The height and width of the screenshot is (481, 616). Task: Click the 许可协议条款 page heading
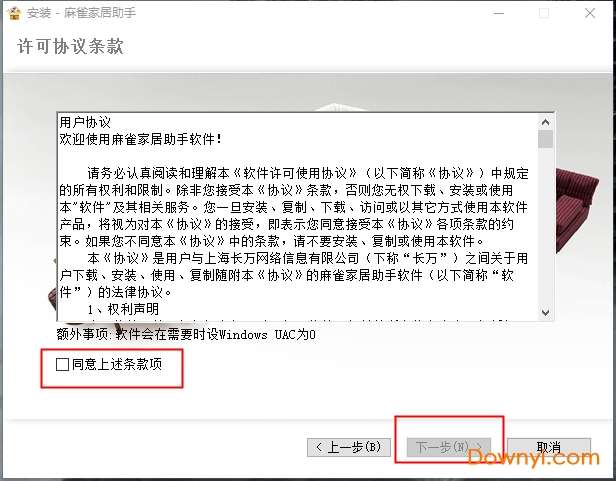click(x=70, y=46)
